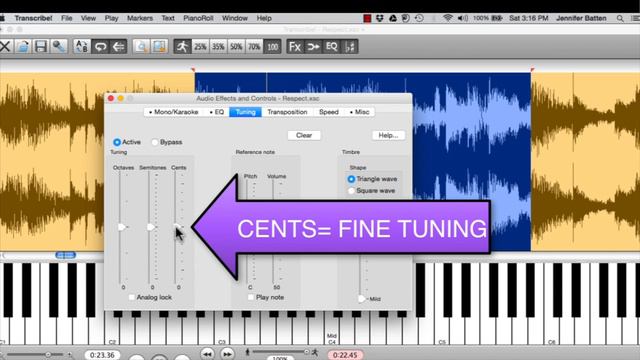640x360 pixels.
Task: Click the rewind button in transport bar
Action: coord(207,354)
